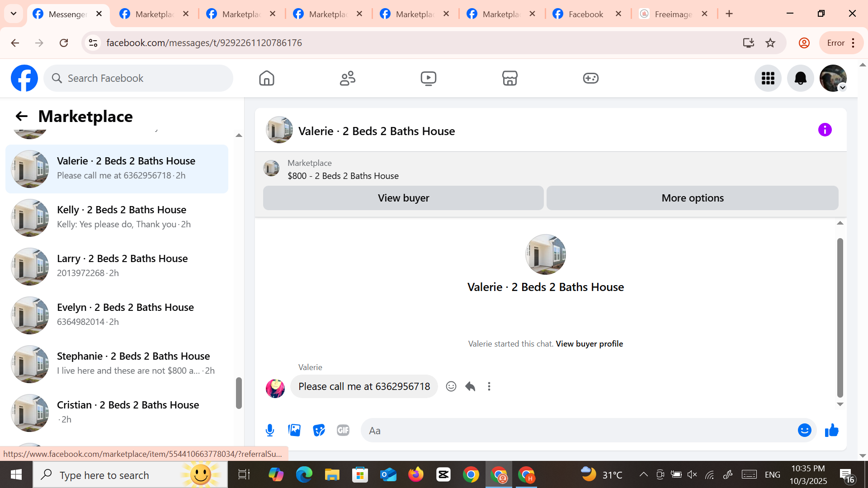This screenshot has height=488, width=868.
Task: Open the taskbar volume control
Action: (692, 474)
